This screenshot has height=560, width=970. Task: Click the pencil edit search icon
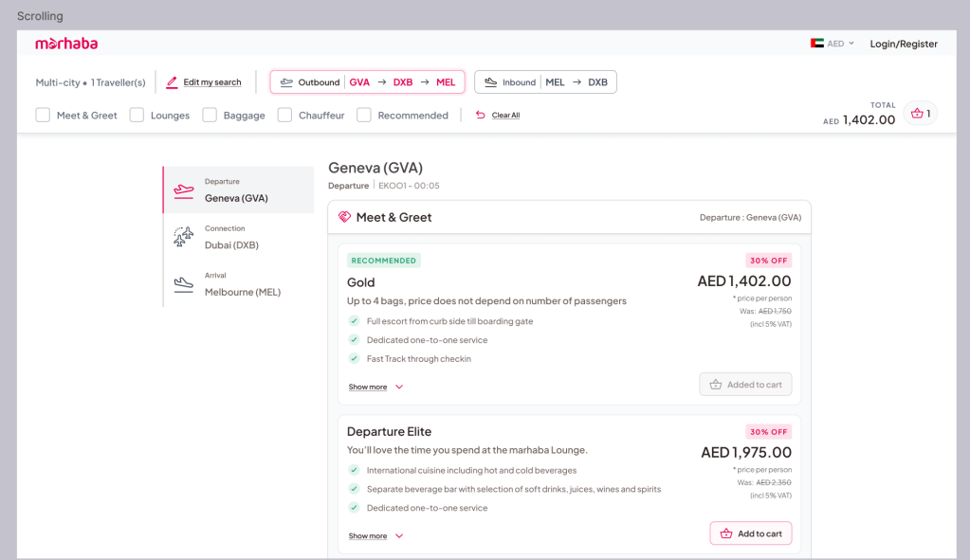point(172,82)
